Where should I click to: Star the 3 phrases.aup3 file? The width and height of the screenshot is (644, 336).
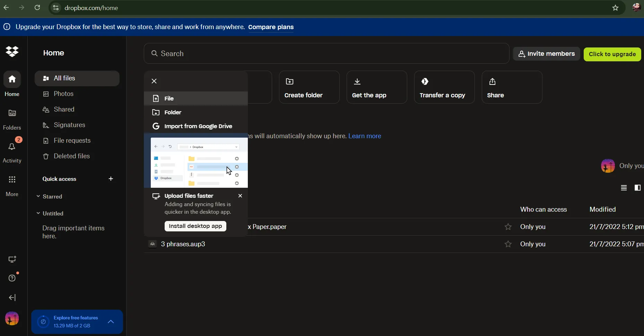point(508,244)
